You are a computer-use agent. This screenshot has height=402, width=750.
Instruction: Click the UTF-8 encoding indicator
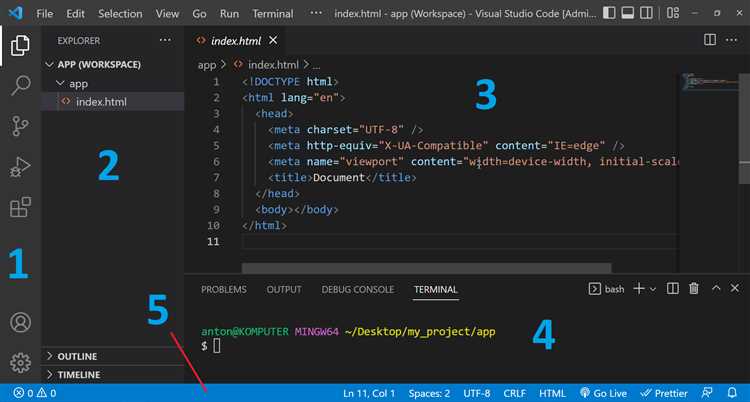click(476, 393)
